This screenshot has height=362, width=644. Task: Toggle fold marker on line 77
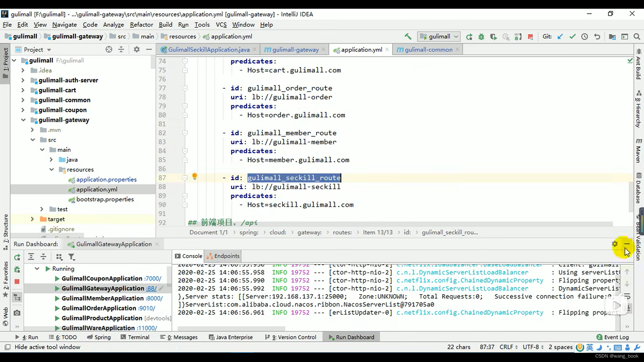tap(185, 88)
